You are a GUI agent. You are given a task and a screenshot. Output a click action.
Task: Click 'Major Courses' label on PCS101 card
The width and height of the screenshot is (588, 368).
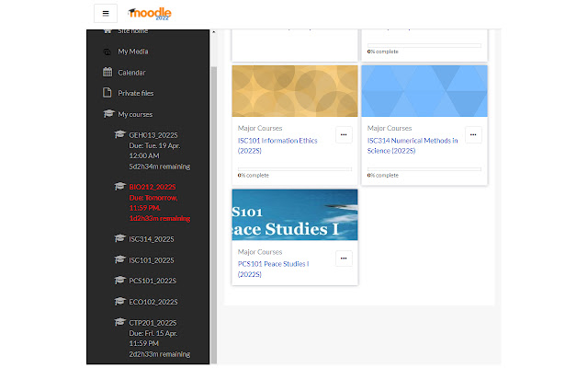click(x=260, y=252)
